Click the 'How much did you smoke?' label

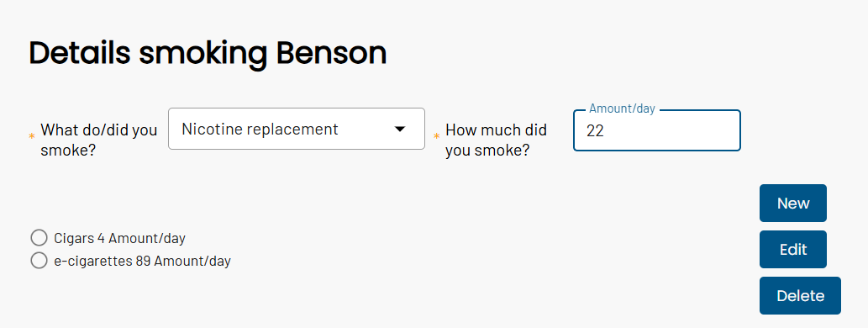coord(496,140)
